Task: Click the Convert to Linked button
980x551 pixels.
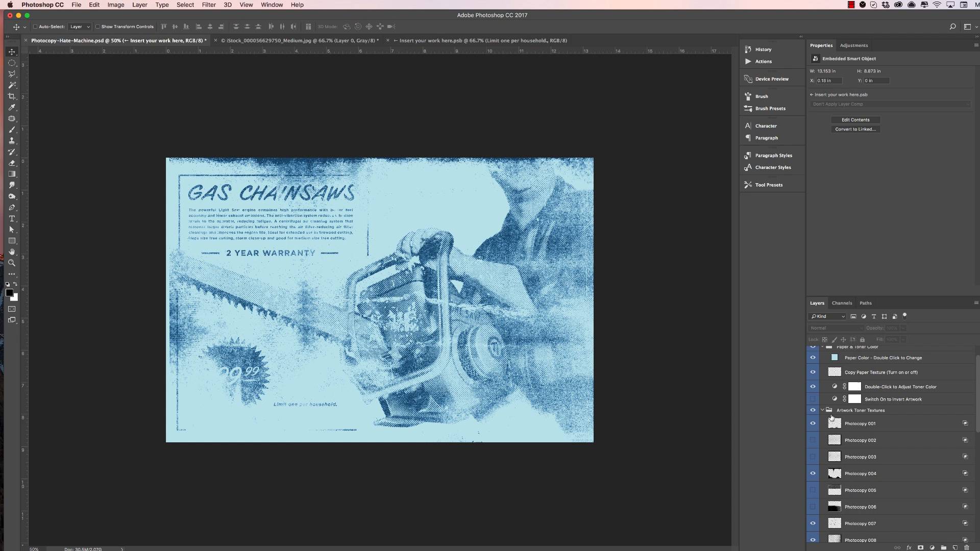Action: tap(855, 130)
